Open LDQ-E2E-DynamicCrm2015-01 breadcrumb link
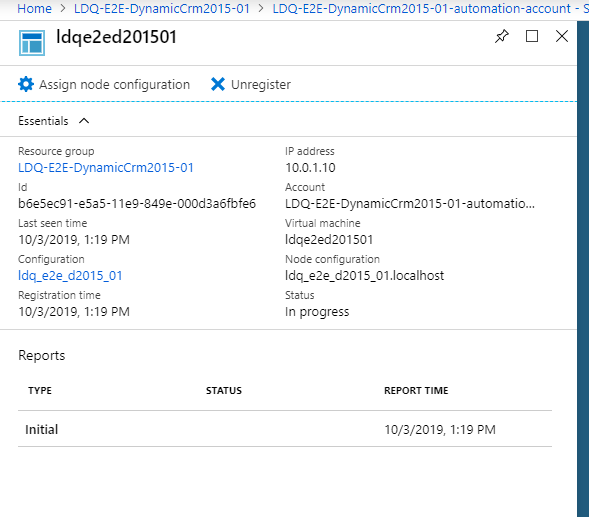 point(162,8)
